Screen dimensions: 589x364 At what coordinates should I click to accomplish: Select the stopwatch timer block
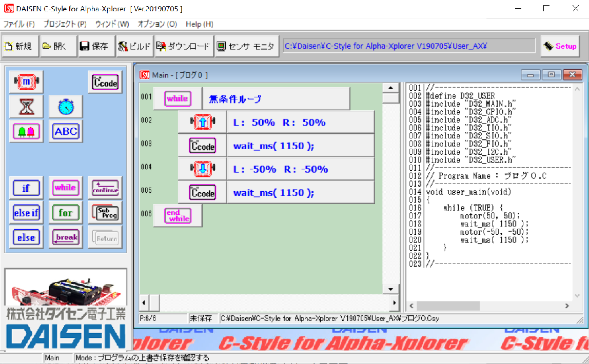click(66, 107)
